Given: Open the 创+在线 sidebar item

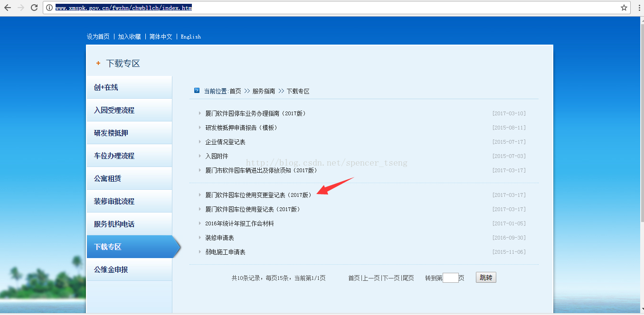Looking at the screenshot, I should pyautogui.click(x=129, y=87).
